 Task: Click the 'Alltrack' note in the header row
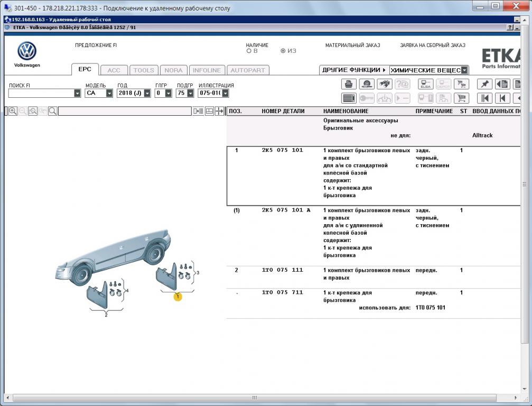pyautogui.click(x=482, y=135)
